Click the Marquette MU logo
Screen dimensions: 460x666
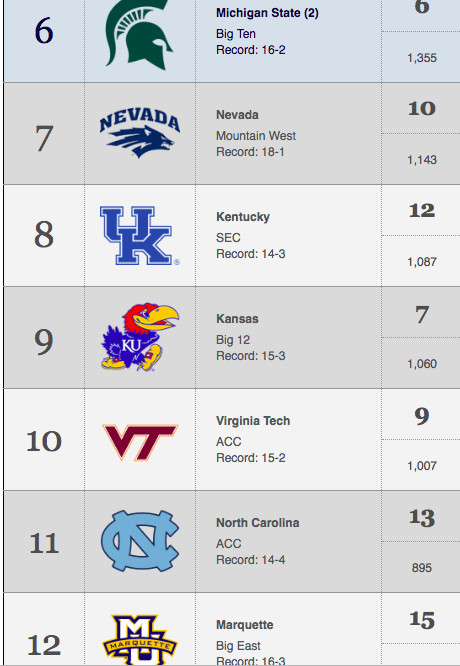[140, 640]
